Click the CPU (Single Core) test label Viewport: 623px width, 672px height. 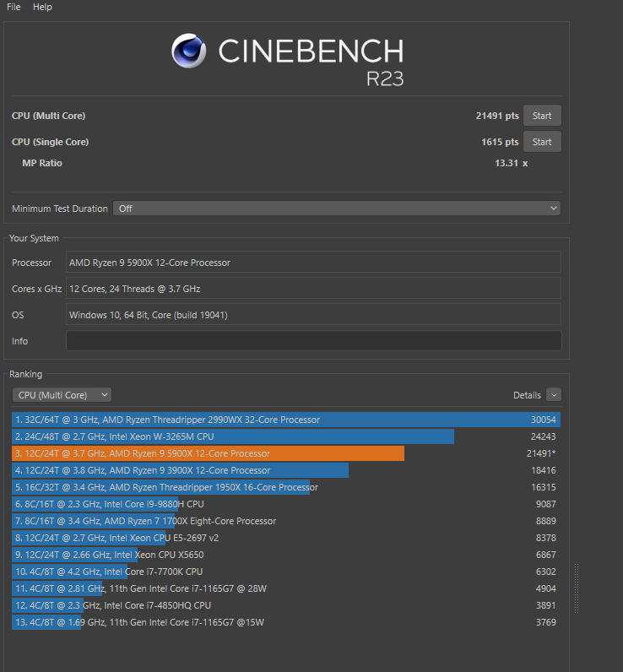(50, 142)
